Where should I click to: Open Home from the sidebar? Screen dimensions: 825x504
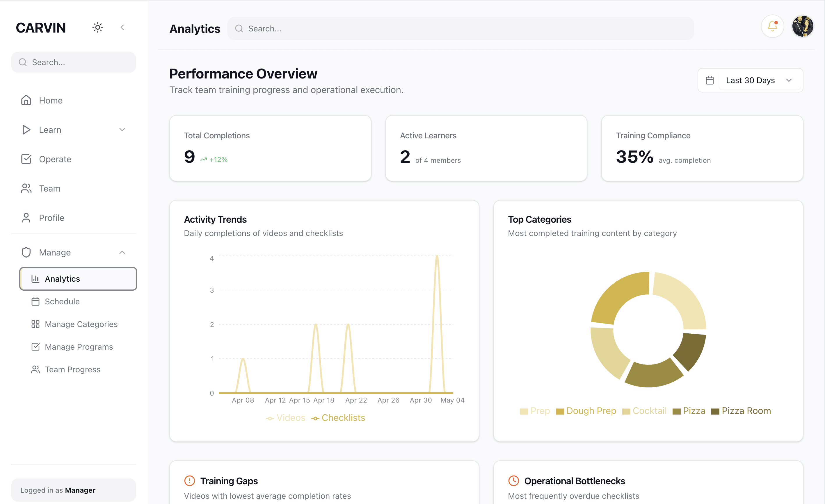click(x=74, y=100)
